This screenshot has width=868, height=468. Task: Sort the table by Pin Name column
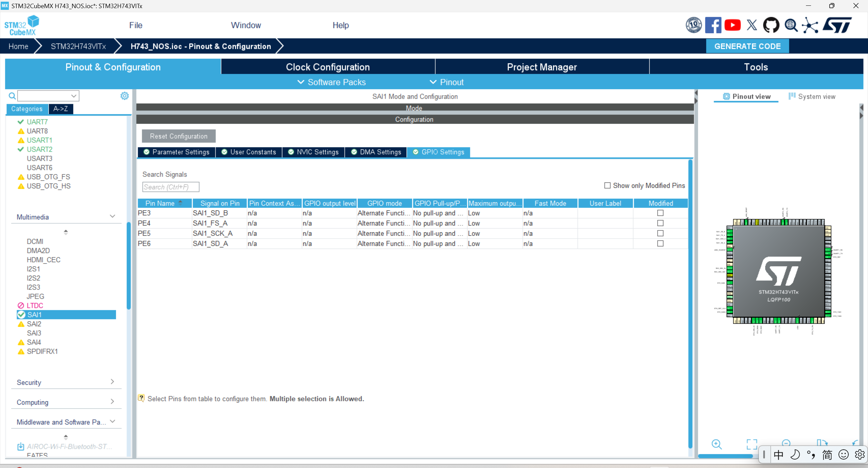click(165, 203)
